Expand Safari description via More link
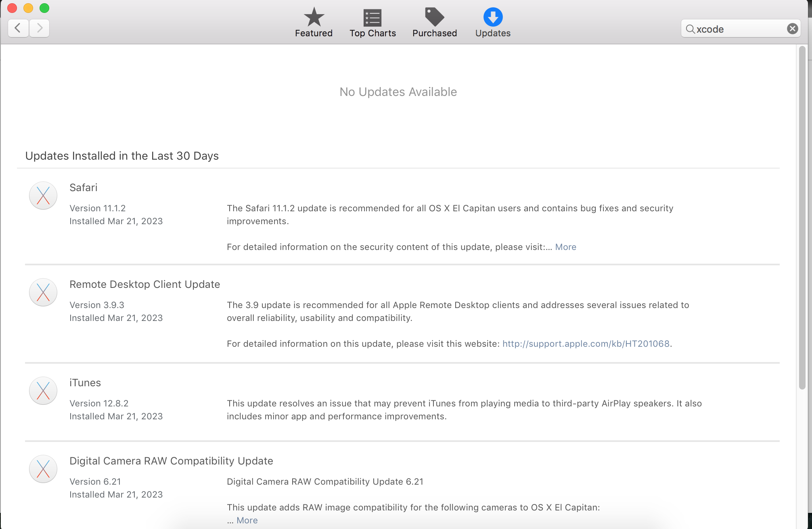The height and width of the screenshot is (529, 812). pos(565,247)
